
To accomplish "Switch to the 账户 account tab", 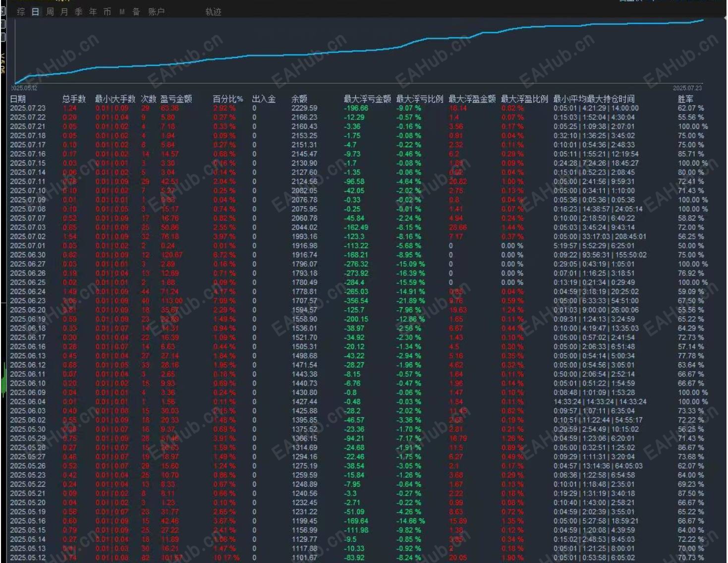I will click(x=156, y=12).
